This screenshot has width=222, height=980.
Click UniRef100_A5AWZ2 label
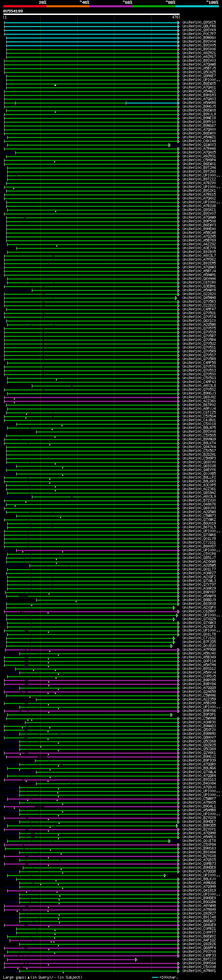pyautogui.click(x=199, y=91)
